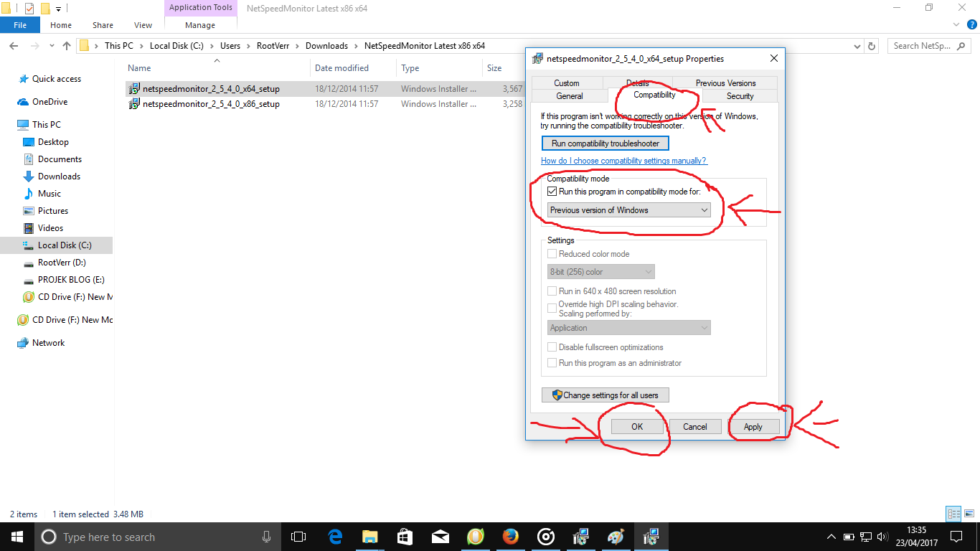Click the Back navigation arrow in Explorer
Screen dimensions: 980x551
tap(14, 46)
